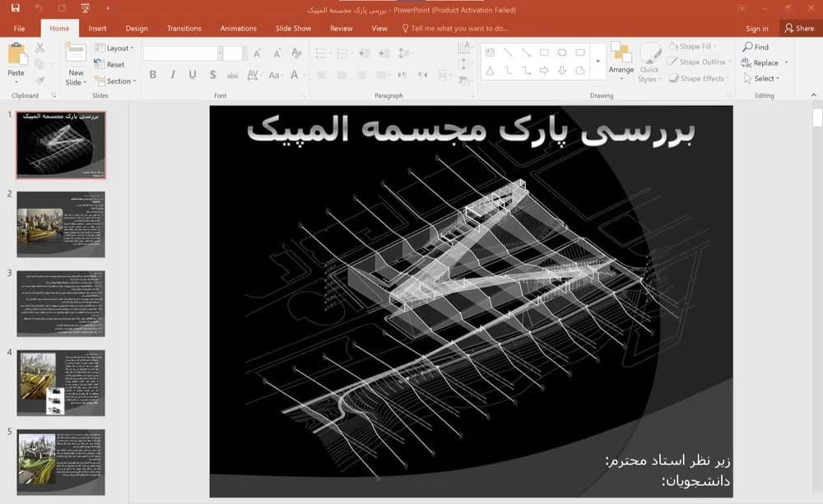Expand the font name list arrow
This screenshot has height=504, width=823.
[220, 53]
